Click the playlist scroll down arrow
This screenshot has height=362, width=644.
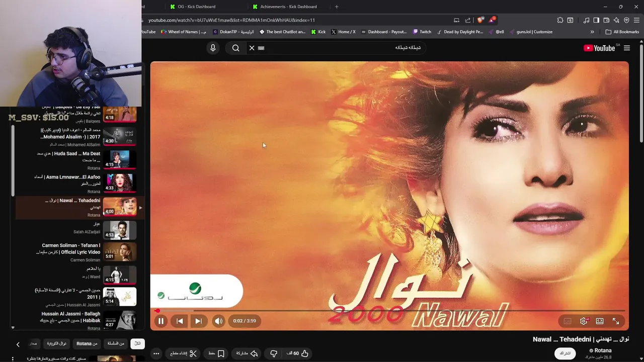(x=13, y=328)
